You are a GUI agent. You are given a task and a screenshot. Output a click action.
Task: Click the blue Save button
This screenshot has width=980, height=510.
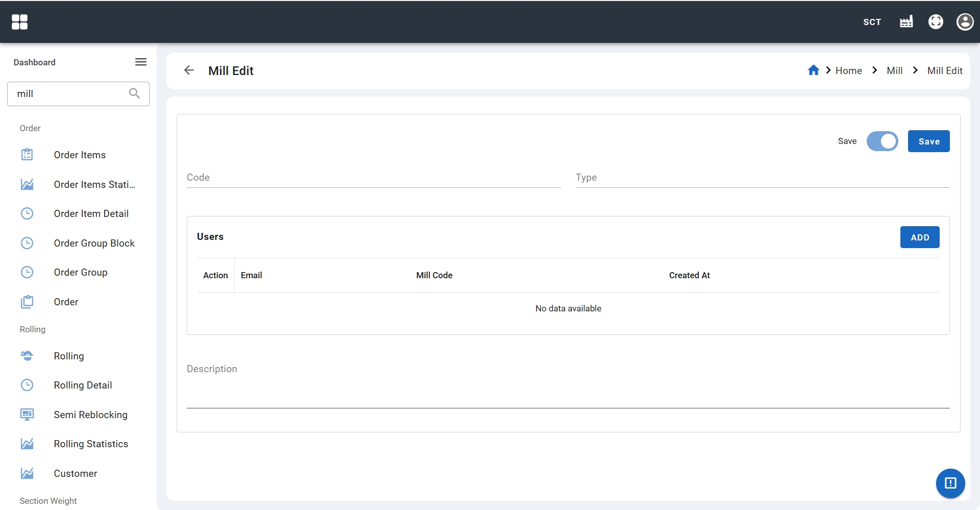pos(928,141)
